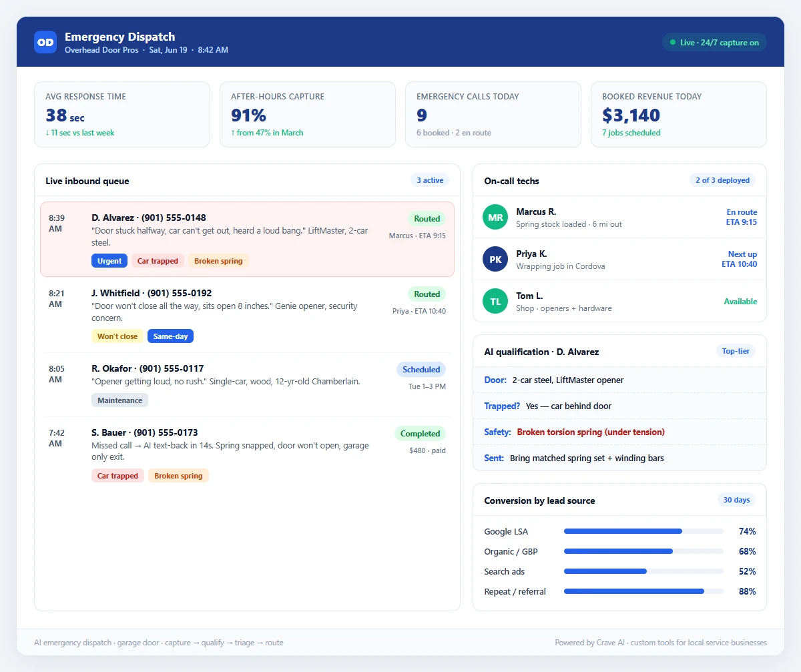Click the Search ads conversion bar
801x672 pixels.
click(x=643, y=571)
